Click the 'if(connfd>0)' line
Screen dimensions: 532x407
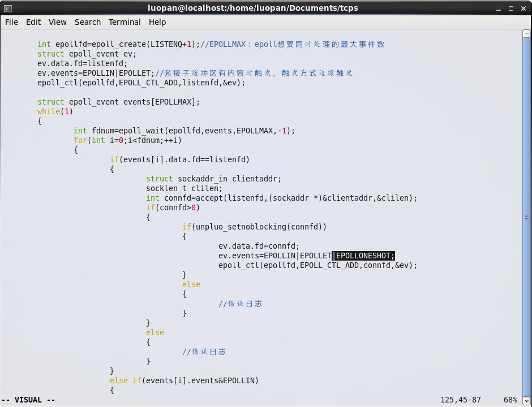pos(173,207)
